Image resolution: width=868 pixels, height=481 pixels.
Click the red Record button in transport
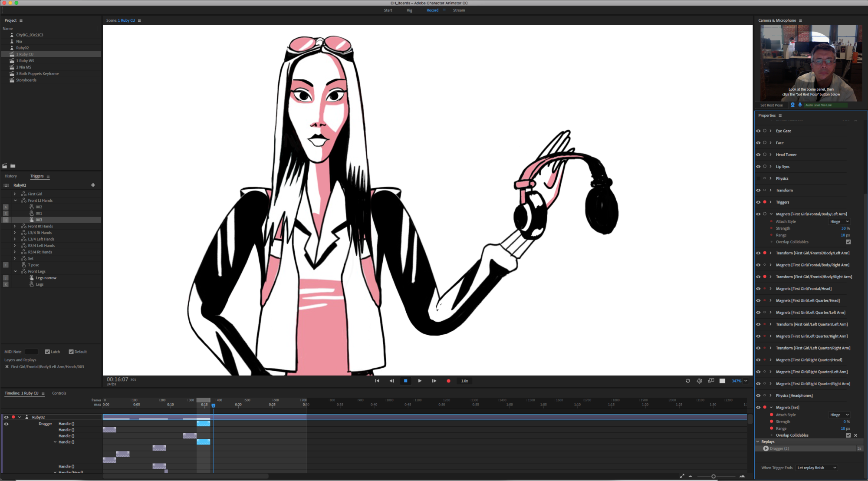[448, 381]
